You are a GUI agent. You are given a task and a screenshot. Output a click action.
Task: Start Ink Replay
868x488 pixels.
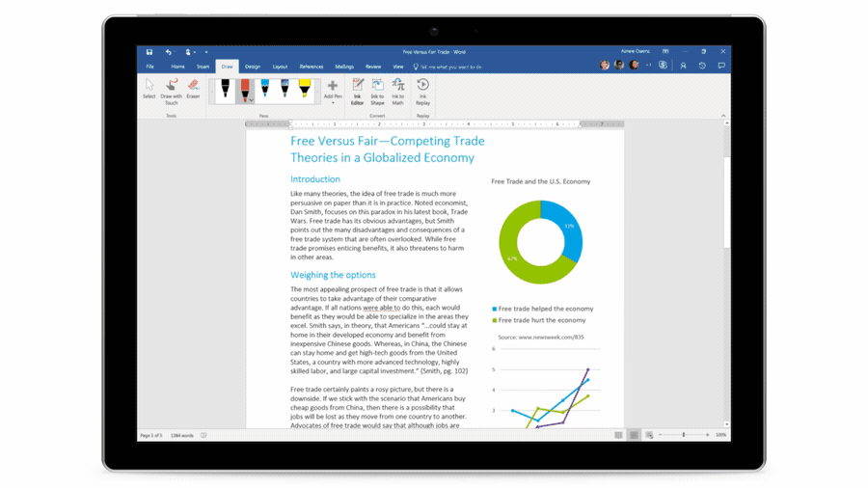pyautogui.click(x=422, y=92)
